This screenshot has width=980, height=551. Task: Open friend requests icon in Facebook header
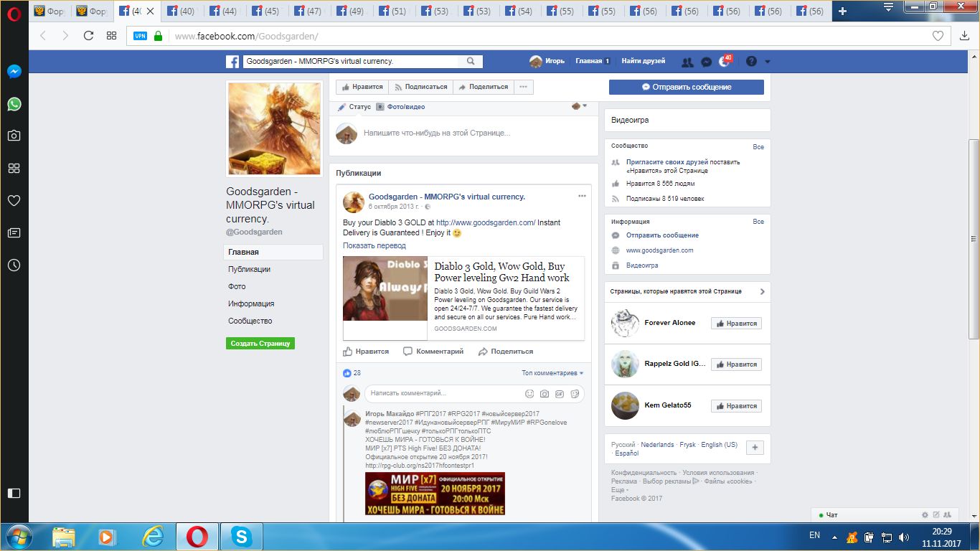coord(687,62)
